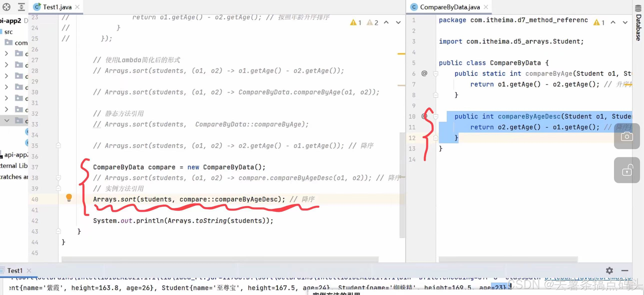This screenshot has width=644, height=295.
Task: Open run panel settings gear
Action: tap(610, 271)
